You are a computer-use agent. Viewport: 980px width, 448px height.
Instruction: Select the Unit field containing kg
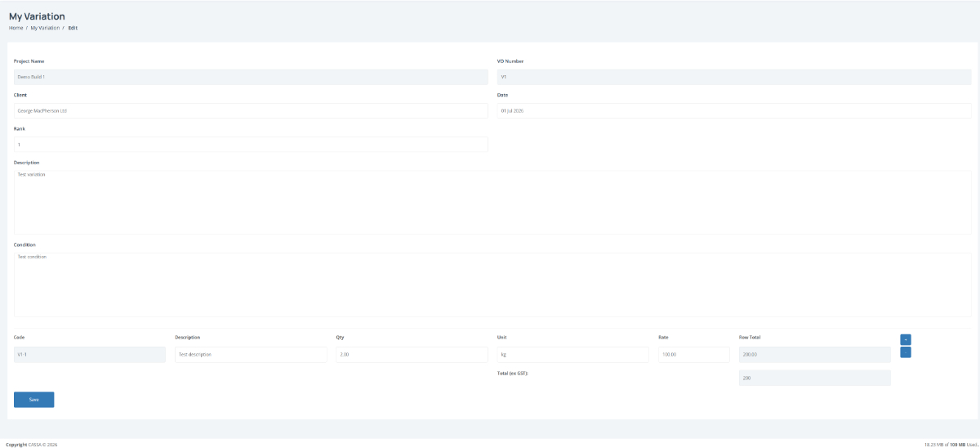click(572, 355)
